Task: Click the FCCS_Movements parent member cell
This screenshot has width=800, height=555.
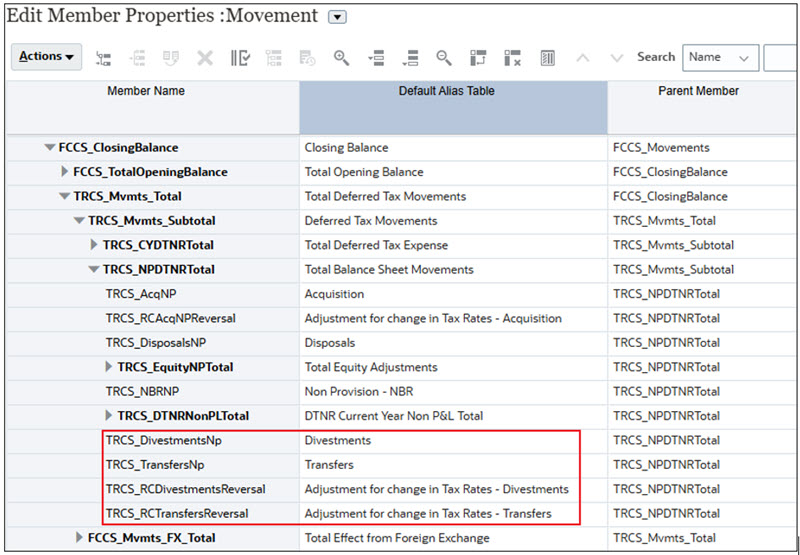Action: tap(704, 148)
